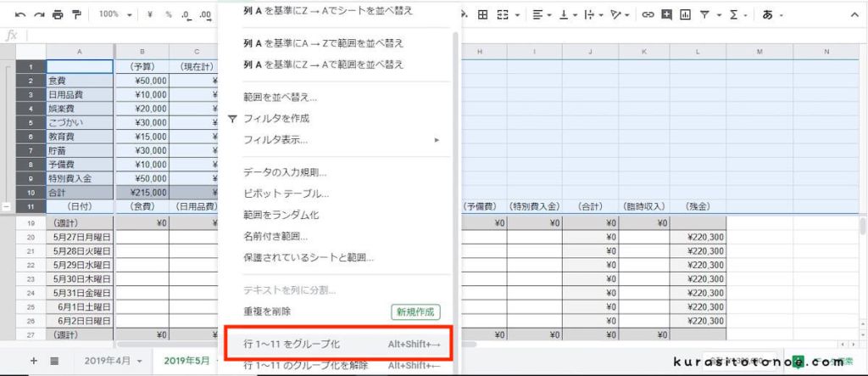Viewport: 868px width, 376px height.
Task: Select column B header
Action: [142, 52]
